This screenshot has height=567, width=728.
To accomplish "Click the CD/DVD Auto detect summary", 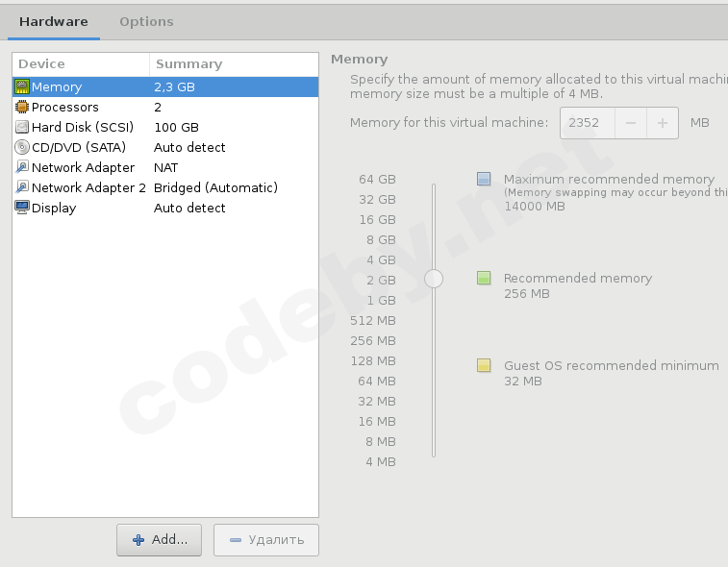I will click(189, 147).
